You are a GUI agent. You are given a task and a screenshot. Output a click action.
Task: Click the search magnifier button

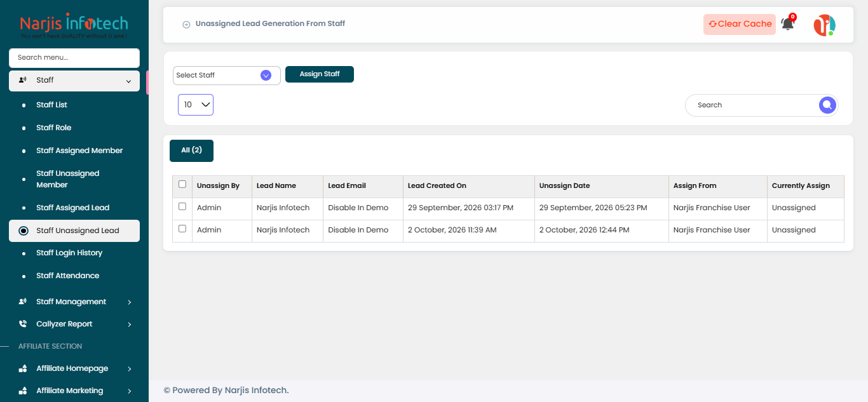pyautogui.click(x=827, y=105)
